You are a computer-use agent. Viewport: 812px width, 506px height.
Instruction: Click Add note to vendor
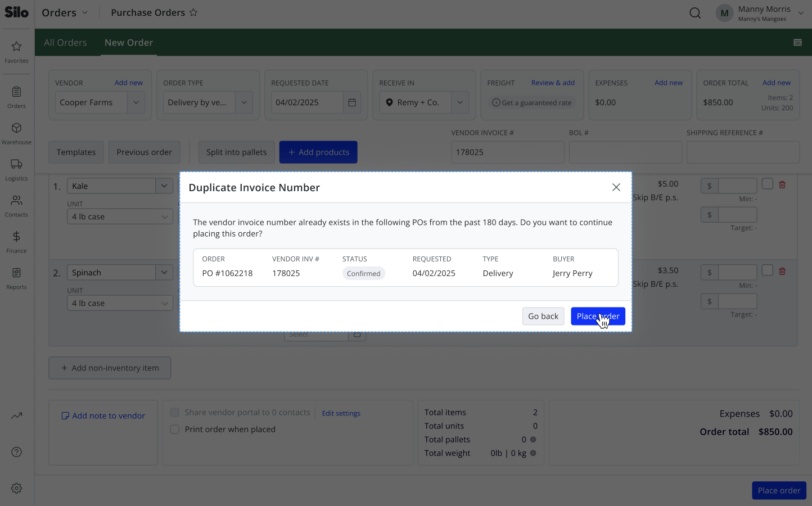pos(103,415)
